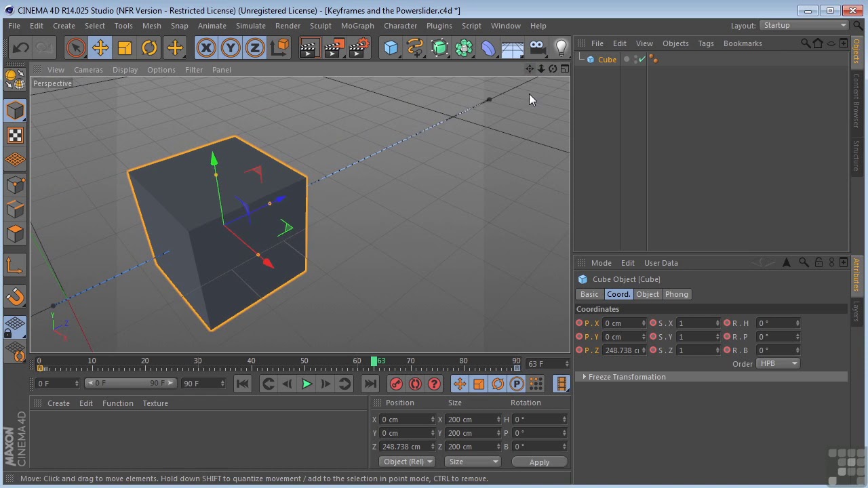
Task: Activate the Move tool in top toolbar
Action: (x=100, y=47)
